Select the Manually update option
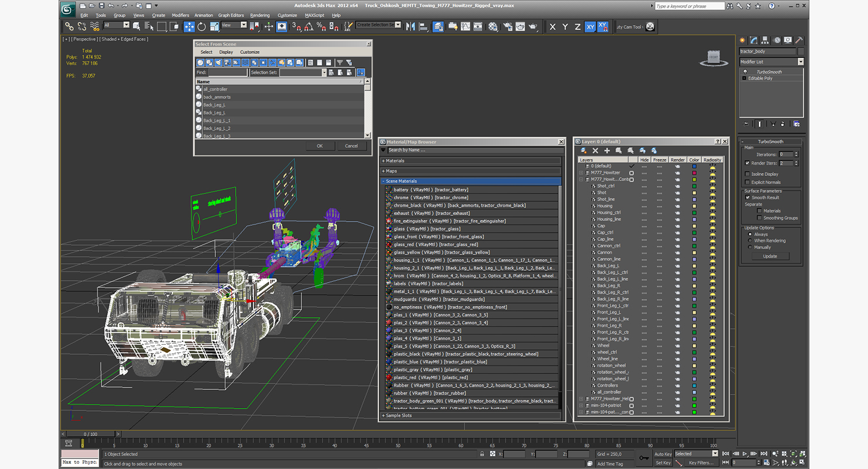The image size is (868, 469). [750, 247]
